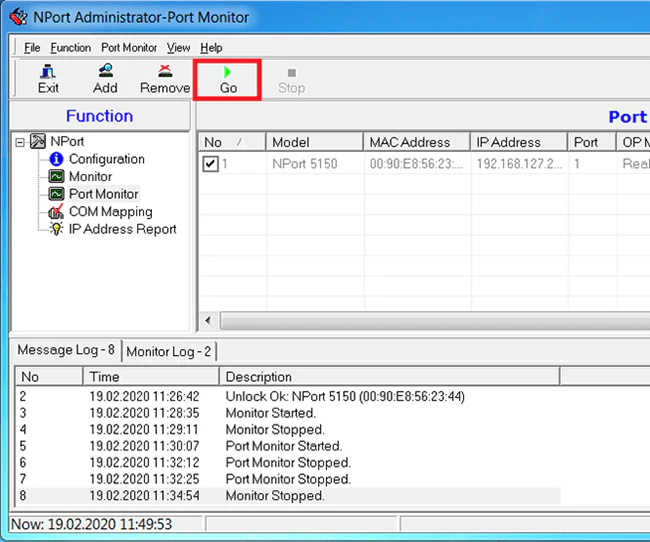Click the NPort Administrator title bar icon
This screenshot has width=650, height=542.
click(x=18, y=17)
